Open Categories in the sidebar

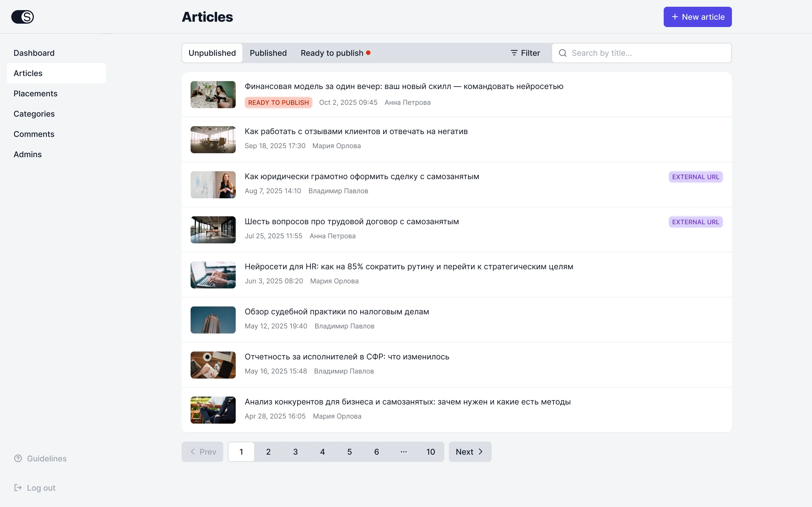(x=34, y=114)
